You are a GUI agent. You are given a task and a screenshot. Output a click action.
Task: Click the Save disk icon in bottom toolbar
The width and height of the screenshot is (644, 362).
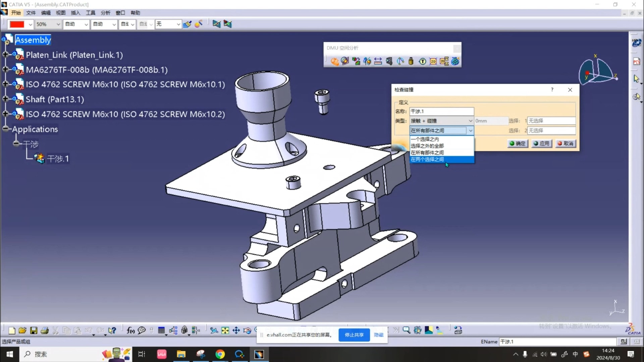pos(34,330)
